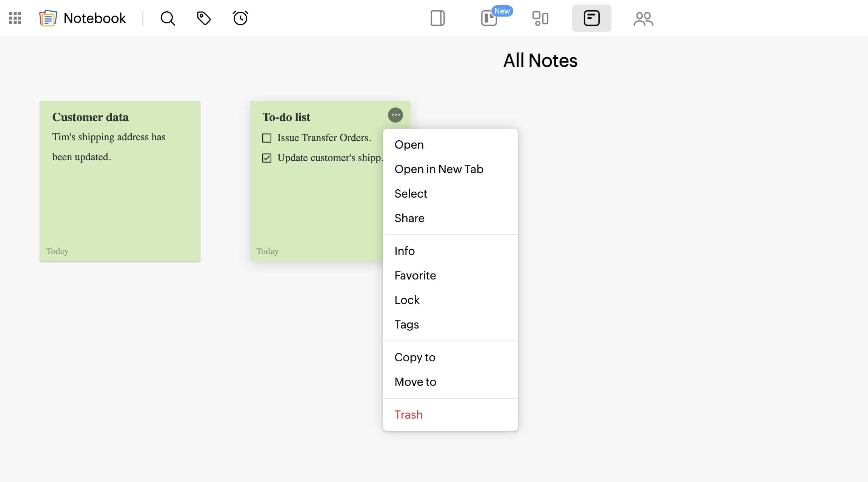Click the Notebook logo icon
This screenshot has width=868, height=482.
click(48, 18)
